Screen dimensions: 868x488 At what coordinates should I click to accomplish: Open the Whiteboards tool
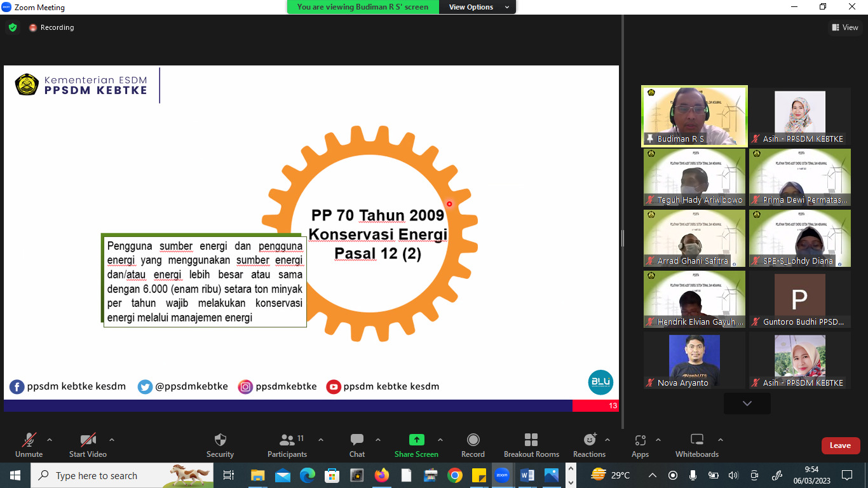tap(697, 440)
